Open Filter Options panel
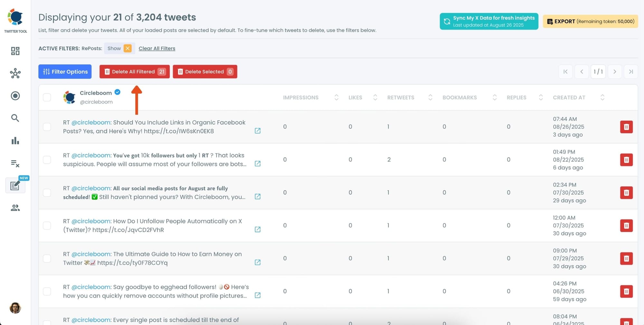 tap(65, 71)
